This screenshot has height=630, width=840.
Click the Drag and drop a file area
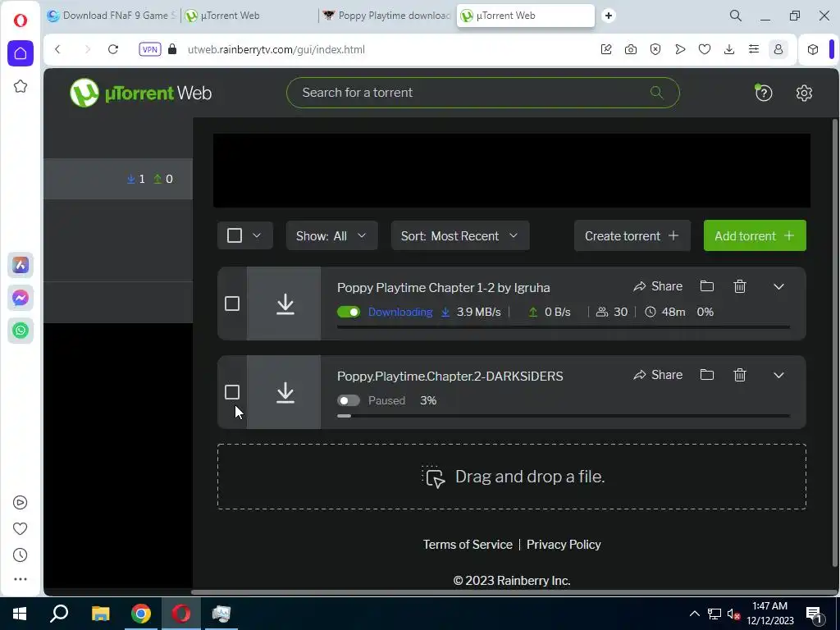(x=512, y=477)
